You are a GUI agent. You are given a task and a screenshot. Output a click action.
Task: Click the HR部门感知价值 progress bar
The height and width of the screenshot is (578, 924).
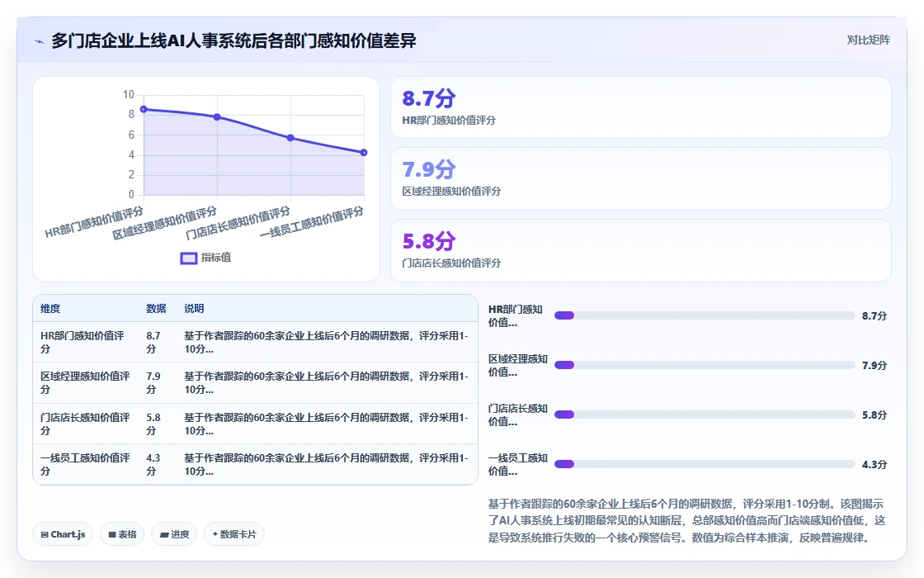click(x=705, y=315)
